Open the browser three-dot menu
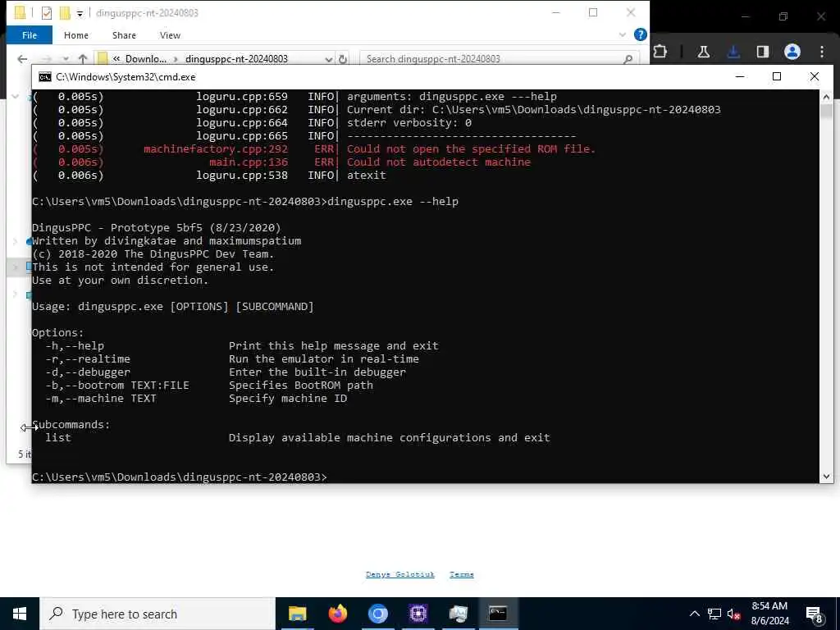 coord(822,52)
